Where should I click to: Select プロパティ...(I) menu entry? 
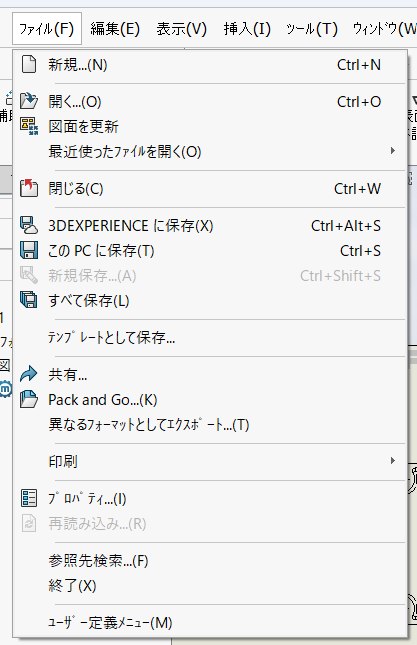coord(210,499)
